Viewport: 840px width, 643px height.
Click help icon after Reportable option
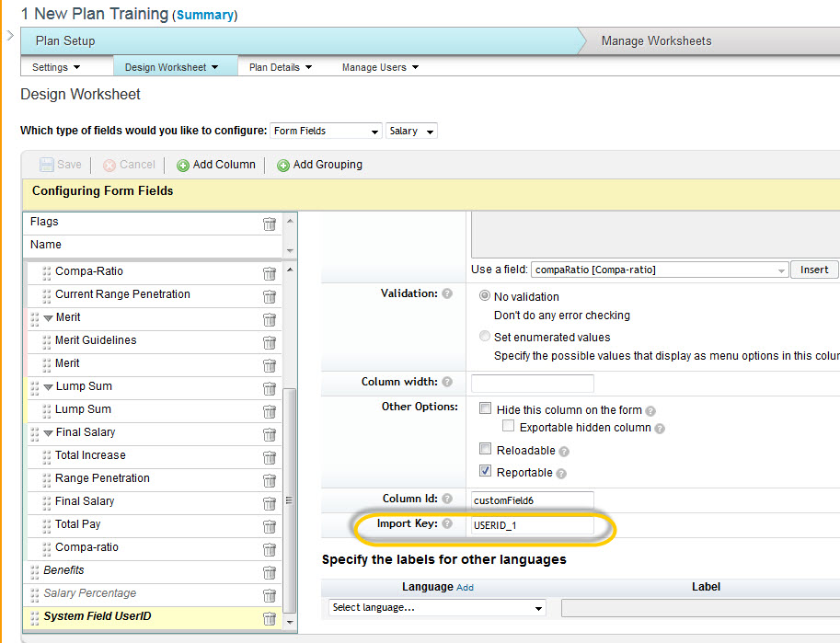click(561, 474)
